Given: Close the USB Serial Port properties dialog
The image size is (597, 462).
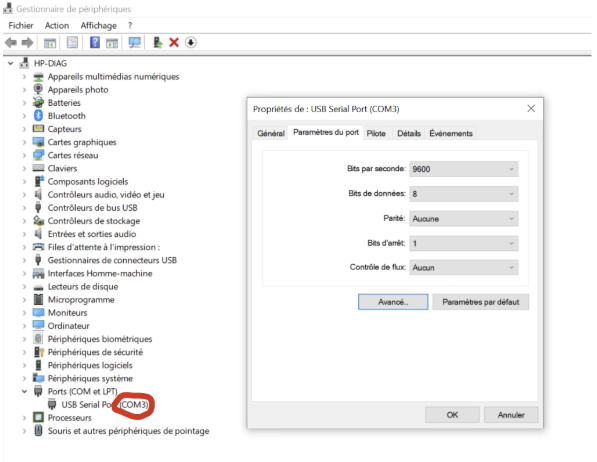Looking at the screenshot, I should (531, 109).
